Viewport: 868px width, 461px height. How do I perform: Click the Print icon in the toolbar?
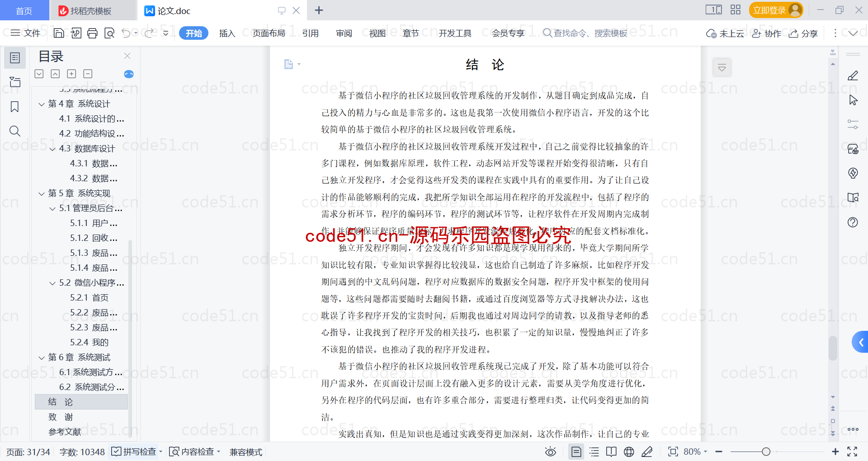click(x=93, y=33)
